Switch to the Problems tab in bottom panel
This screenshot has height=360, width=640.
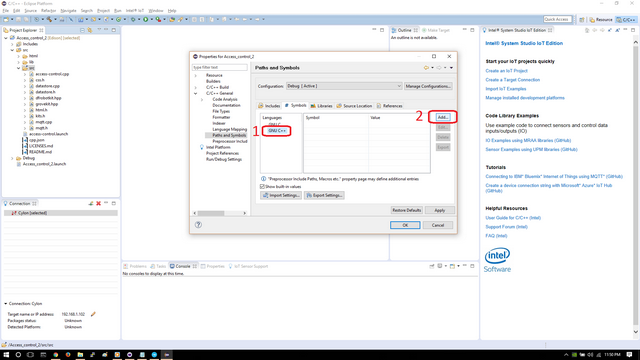click(135, 266)
